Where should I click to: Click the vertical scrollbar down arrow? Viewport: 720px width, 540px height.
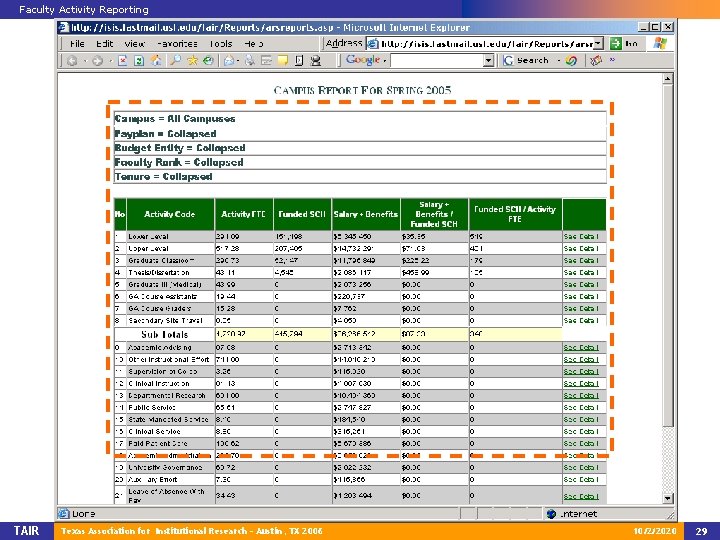coord(668,498)
